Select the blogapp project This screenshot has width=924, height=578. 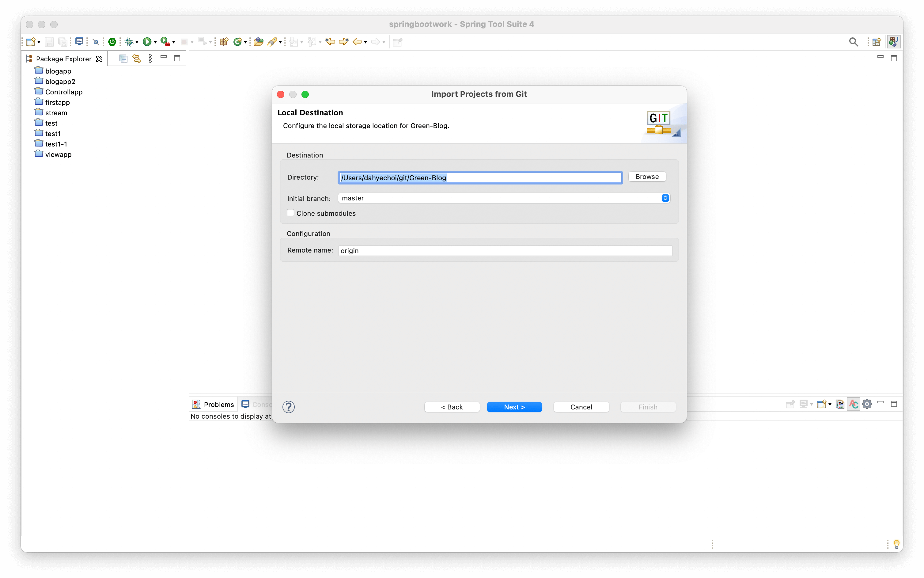53,71
